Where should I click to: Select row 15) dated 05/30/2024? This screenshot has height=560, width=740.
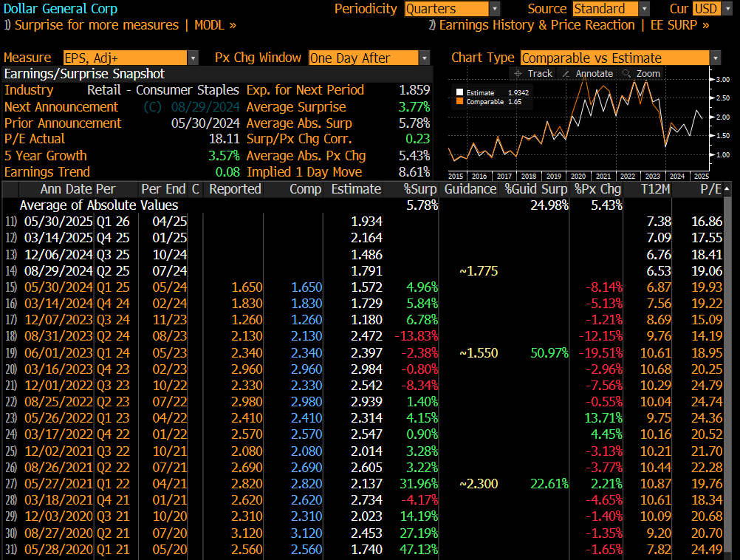tap(363, 287)
